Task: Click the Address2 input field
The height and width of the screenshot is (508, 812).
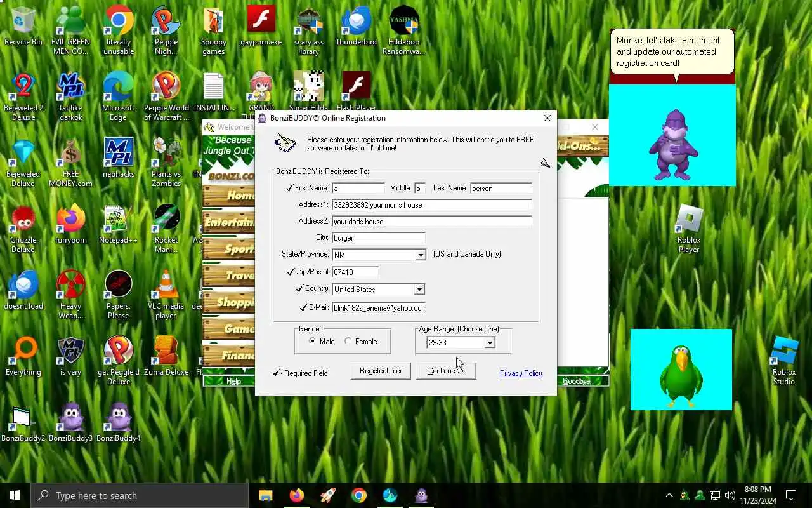Action: [432, 221]
